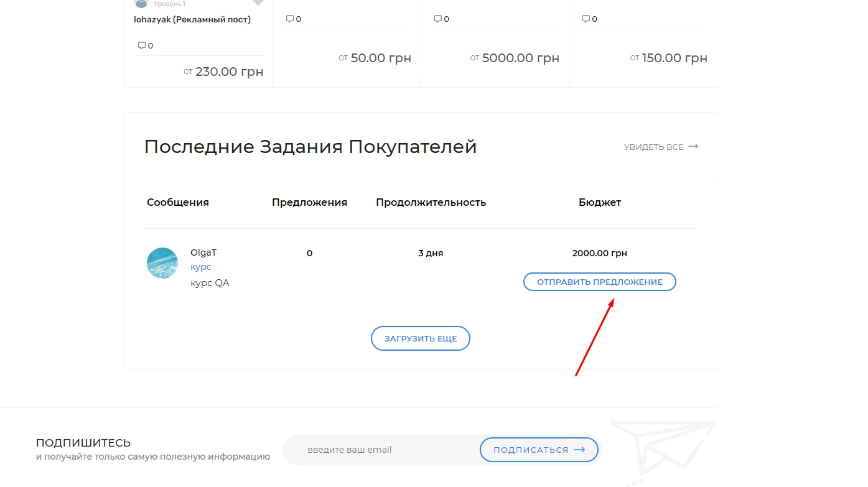Select the 230.00 грн price

[229, 72]
